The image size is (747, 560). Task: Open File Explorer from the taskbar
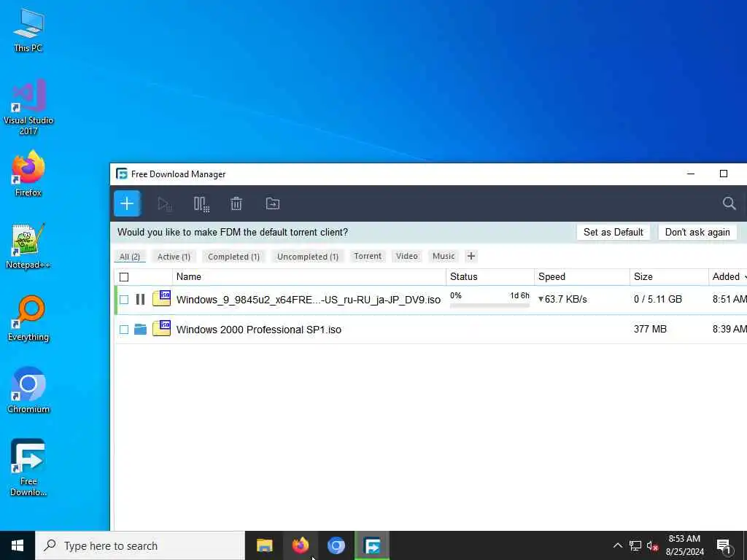tap(264, 545)
